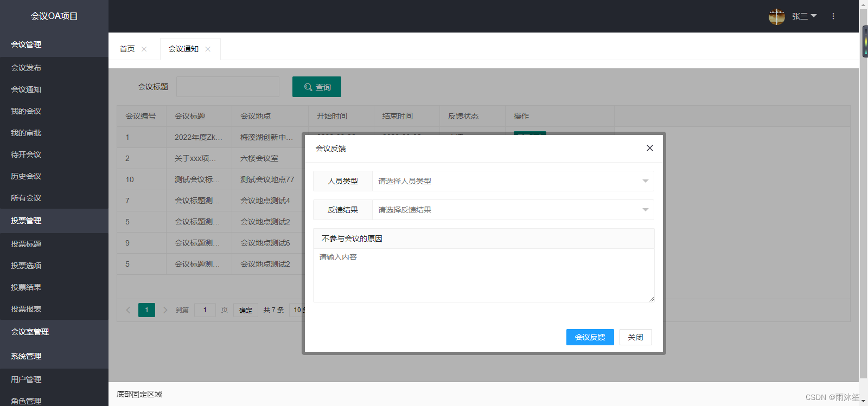Open 所有会议 in the sidebar
This screenshot has width=868, height=406.
coord(54,198)
